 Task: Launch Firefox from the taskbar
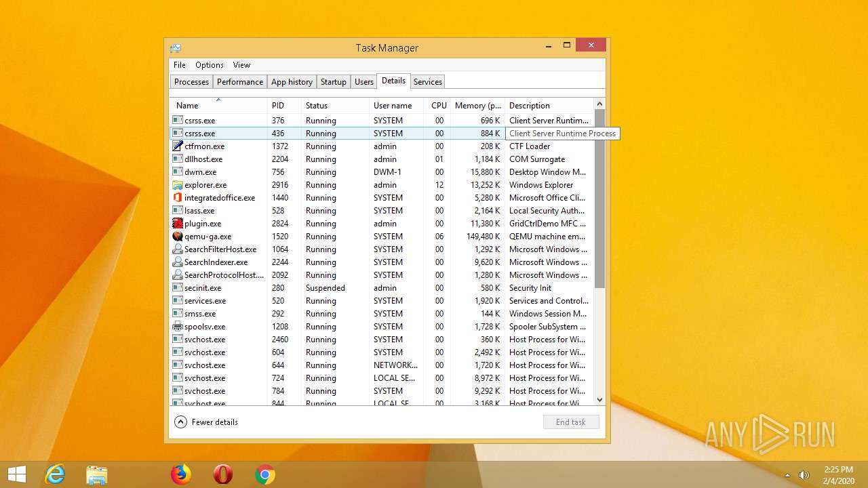pos(181,475)
